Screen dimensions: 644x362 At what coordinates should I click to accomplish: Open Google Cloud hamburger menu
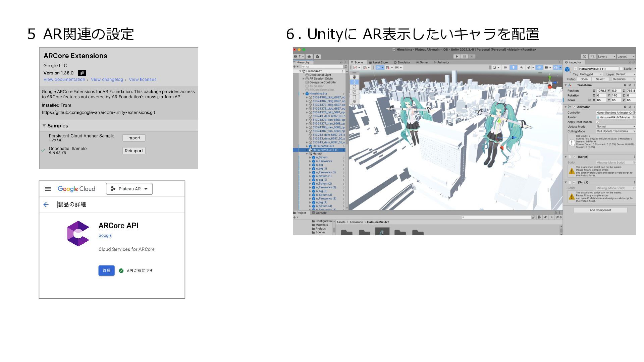coord(48,189)
